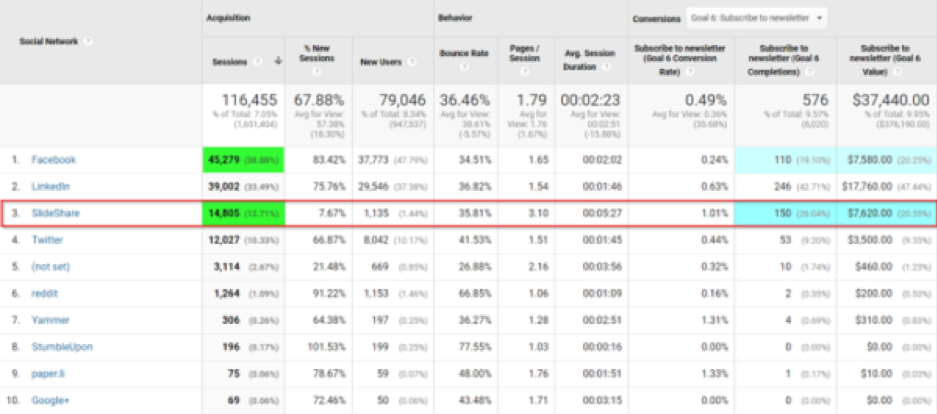The image size is (937, 414).
Task: Click total goal completions 576
Action: click(817, 100)
